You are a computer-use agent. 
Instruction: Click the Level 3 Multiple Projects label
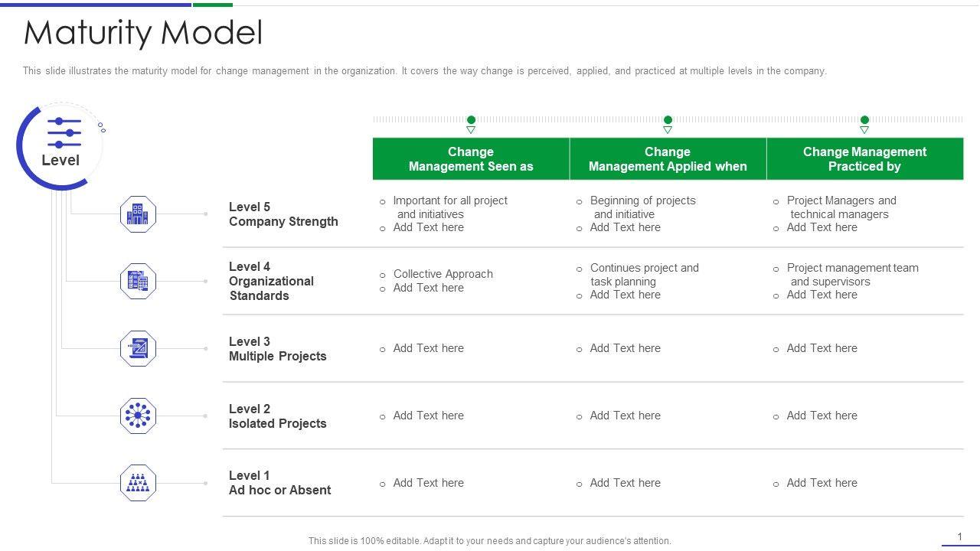[277, 349]
